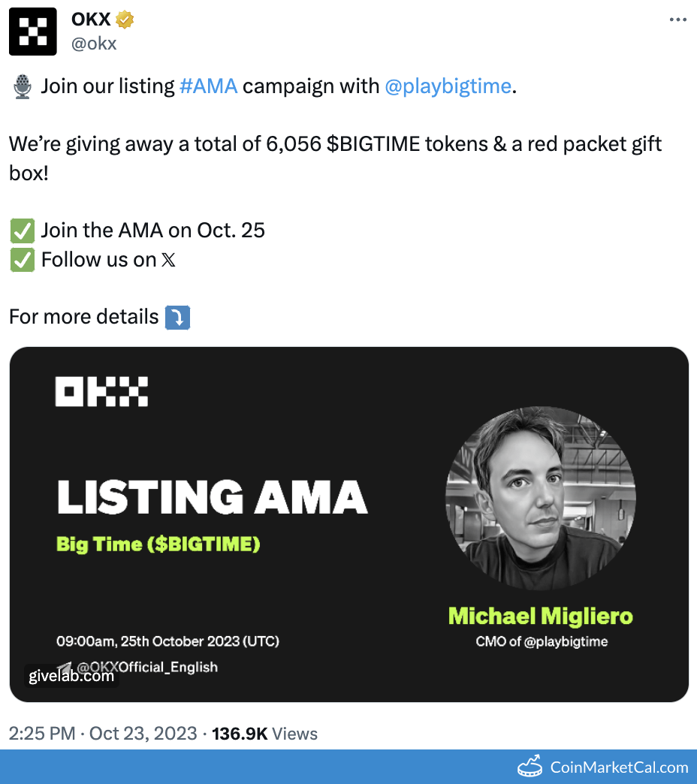Click the OKX profile avatar icon
Screen dimensions: 697x784
pyautogui.click(x=33, y=32)
